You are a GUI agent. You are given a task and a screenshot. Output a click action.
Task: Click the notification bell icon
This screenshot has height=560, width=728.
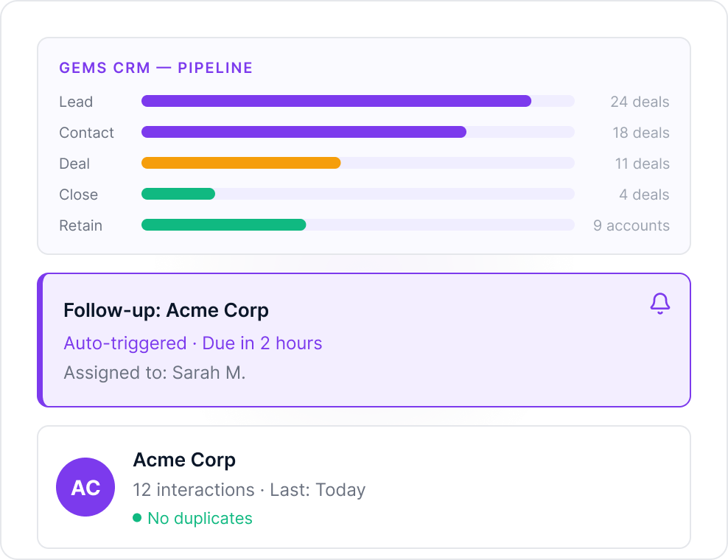tap(659, 304)
